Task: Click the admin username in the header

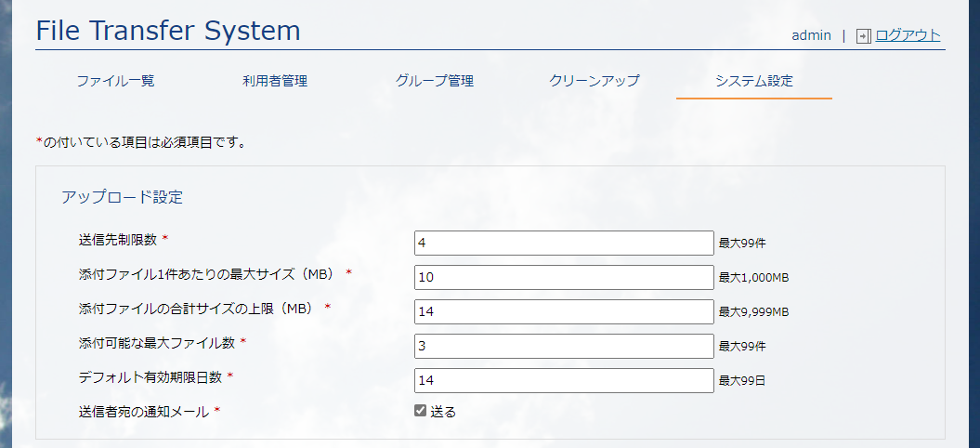Action: 811,35
